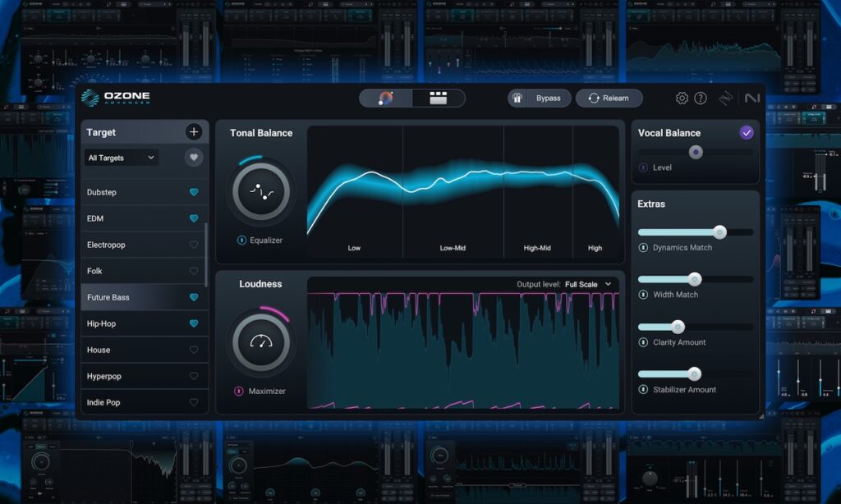Open the Ozone settings gear
The width and height of the screenshot is (841, 504).
click(682, 99)
